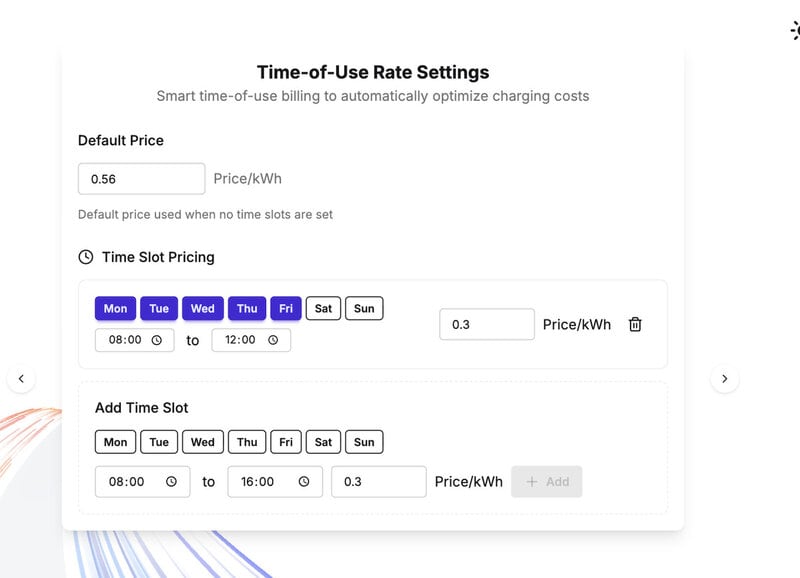
Task: Edit the Default Price 0.56 field
Action: tap(141, 179)
